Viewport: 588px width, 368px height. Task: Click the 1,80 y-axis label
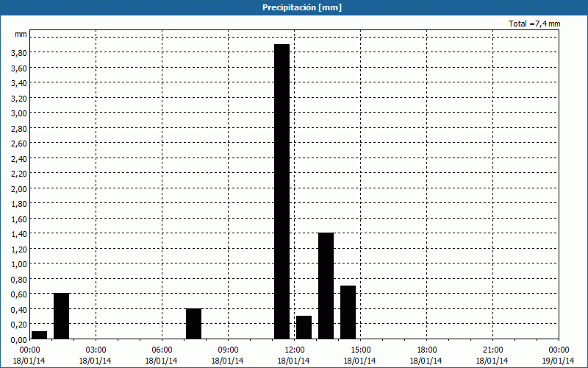[x=19, y=204]
